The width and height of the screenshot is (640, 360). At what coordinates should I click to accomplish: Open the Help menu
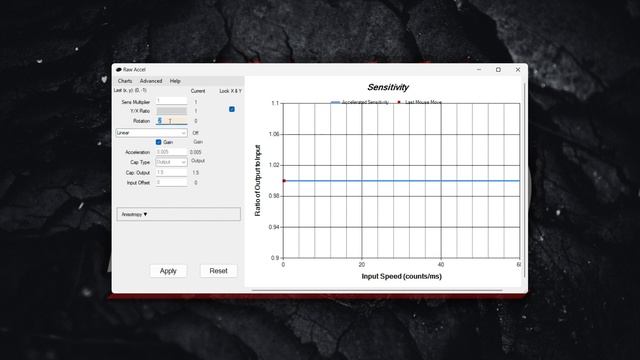pyautogui.click(x=175, y=81)
